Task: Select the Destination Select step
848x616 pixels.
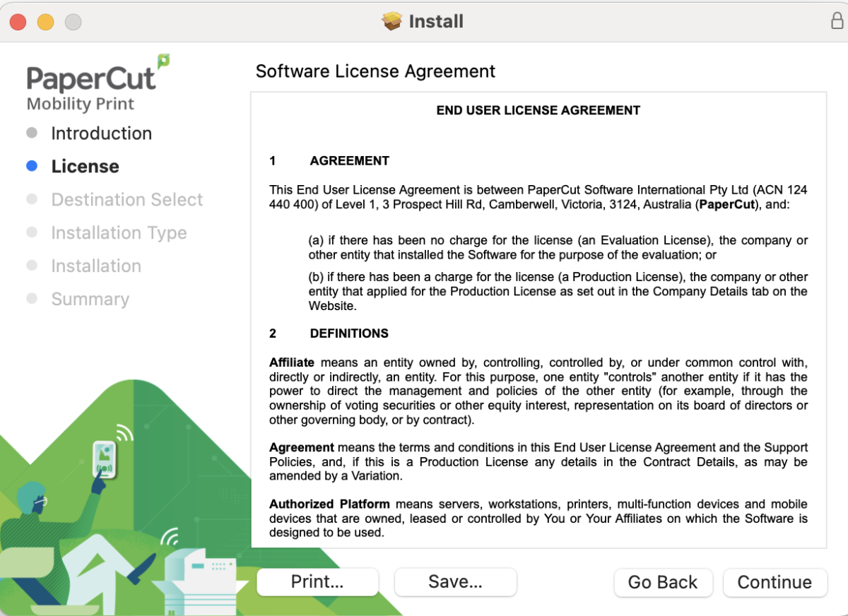Action: coord(126,200)
